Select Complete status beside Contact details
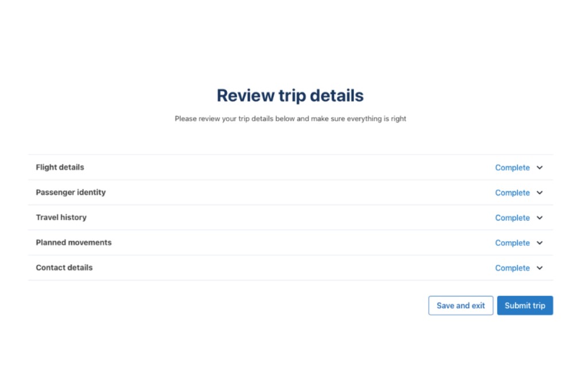This screenshot has height=392, width=588. click(512, 268)
